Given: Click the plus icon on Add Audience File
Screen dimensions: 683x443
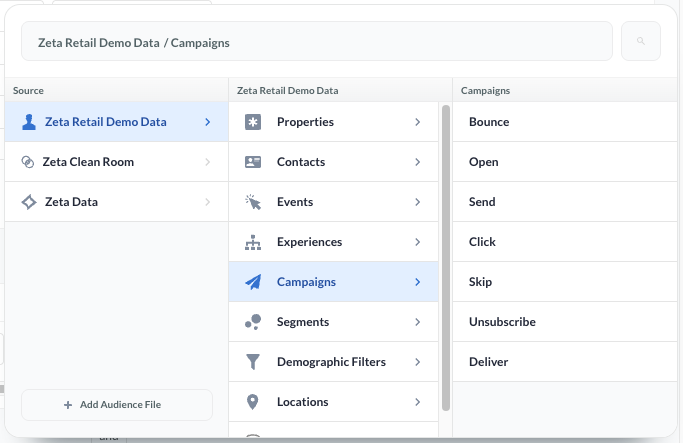Looking at the screenshot, I should [68, 405].
